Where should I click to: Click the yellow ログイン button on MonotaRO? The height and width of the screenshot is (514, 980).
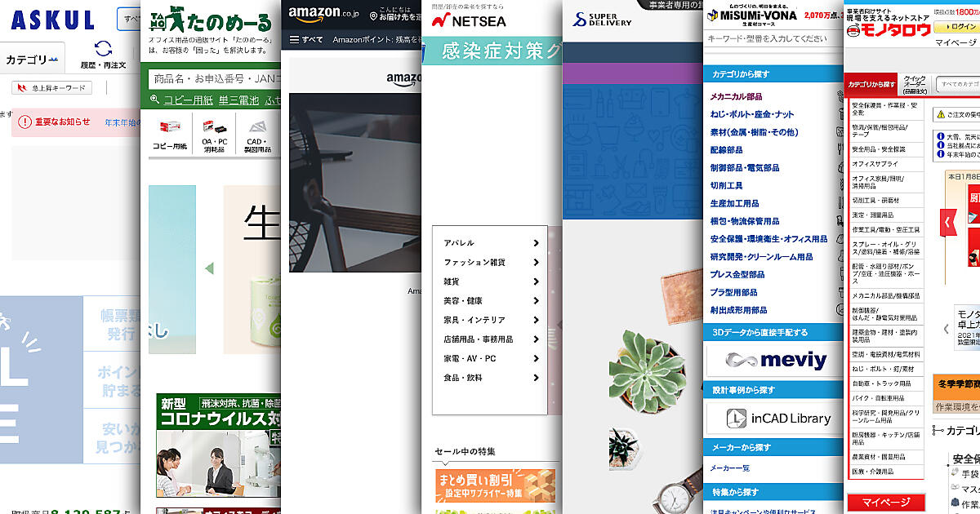(x=960, y=27)
